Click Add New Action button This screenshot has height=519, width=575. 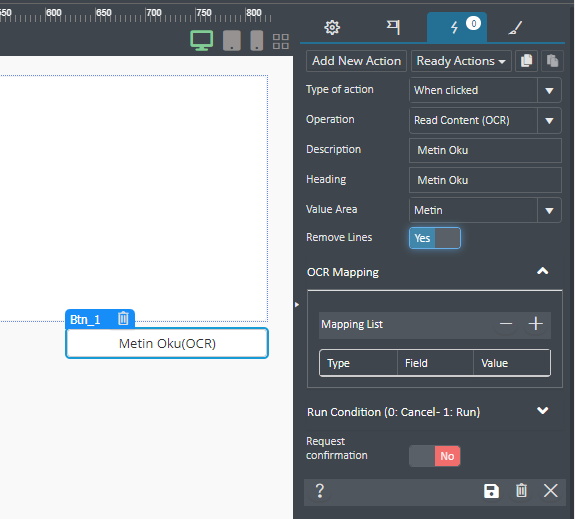coord(356,61)
